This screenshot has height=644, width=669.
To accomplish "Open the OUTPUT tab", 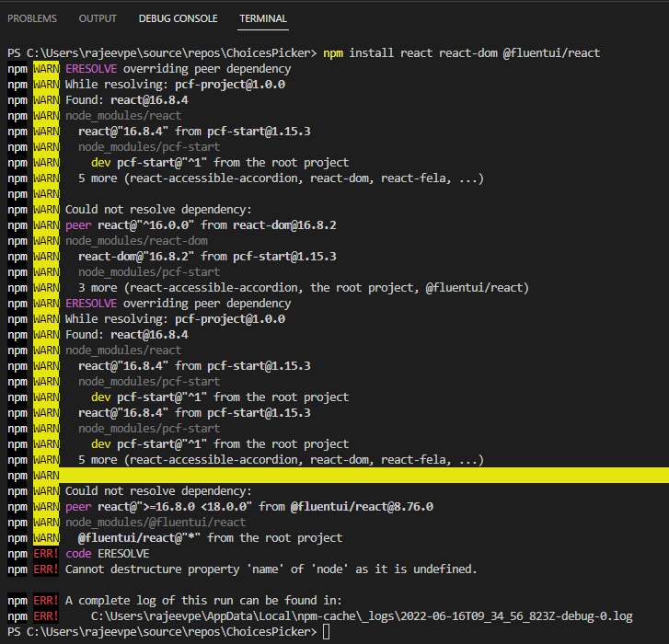I will coord(98,18).
